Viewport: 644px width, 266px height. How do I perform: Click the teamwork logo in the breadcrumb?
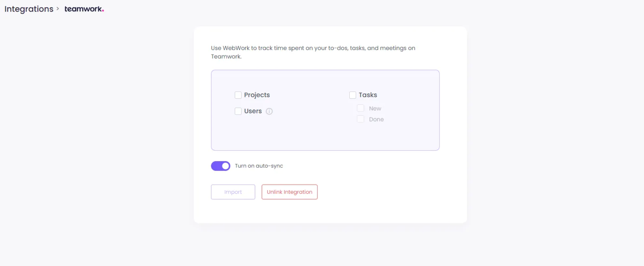click(x=83, y=9)
